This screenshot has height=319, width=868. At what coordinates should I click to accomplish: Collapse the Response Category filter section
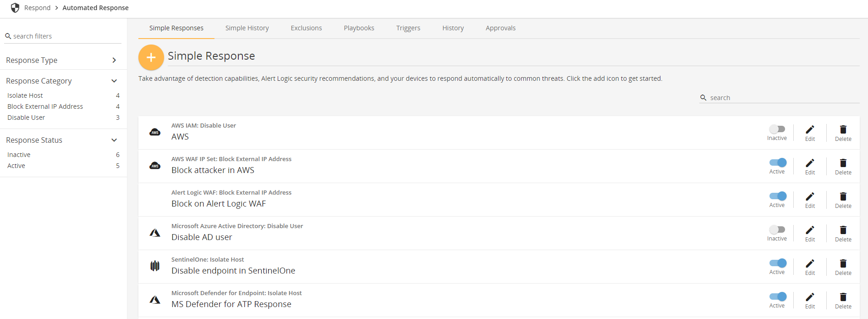click(114, 81)
